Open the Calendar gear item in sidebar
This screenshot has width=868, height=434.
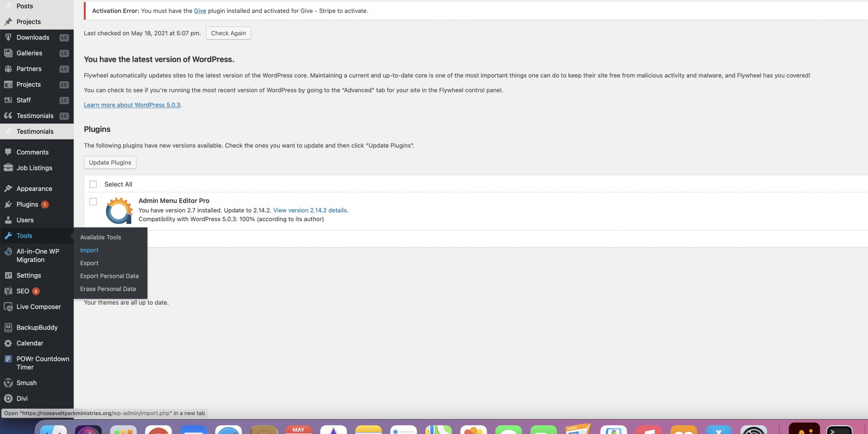pos(29,344)
